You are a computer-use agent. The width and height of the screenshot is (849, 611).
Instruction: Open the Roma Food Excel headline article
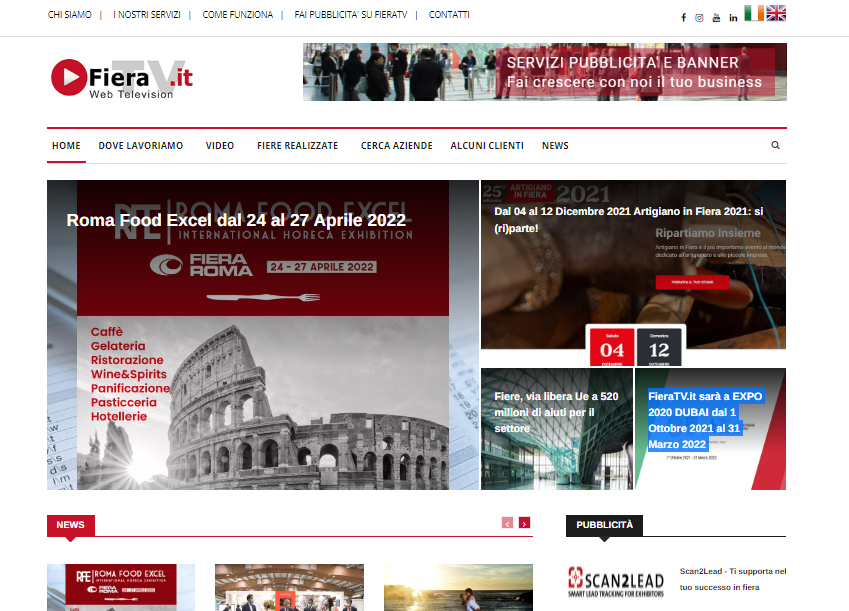(x=236, y=220)
